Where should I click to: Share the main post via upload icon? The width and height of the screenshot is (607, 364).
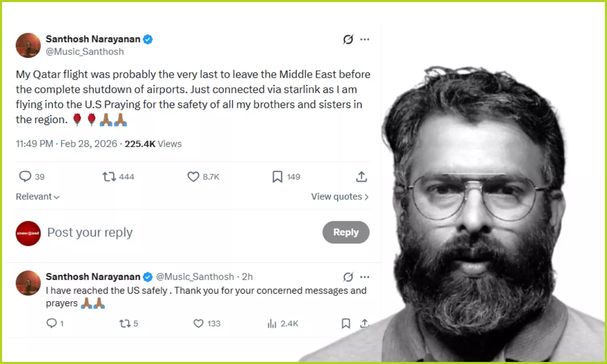coord(361,176)
